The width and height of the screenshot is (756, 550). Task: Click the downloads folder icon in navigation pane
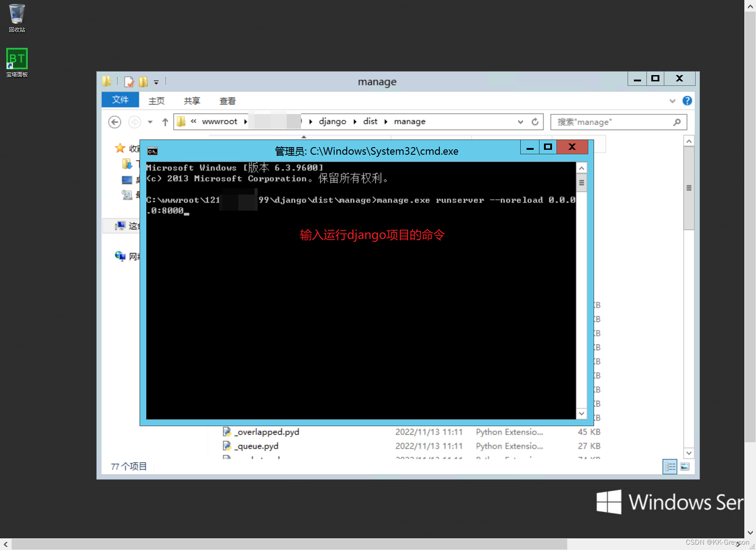pyautogui.click(x=127, y=164)
